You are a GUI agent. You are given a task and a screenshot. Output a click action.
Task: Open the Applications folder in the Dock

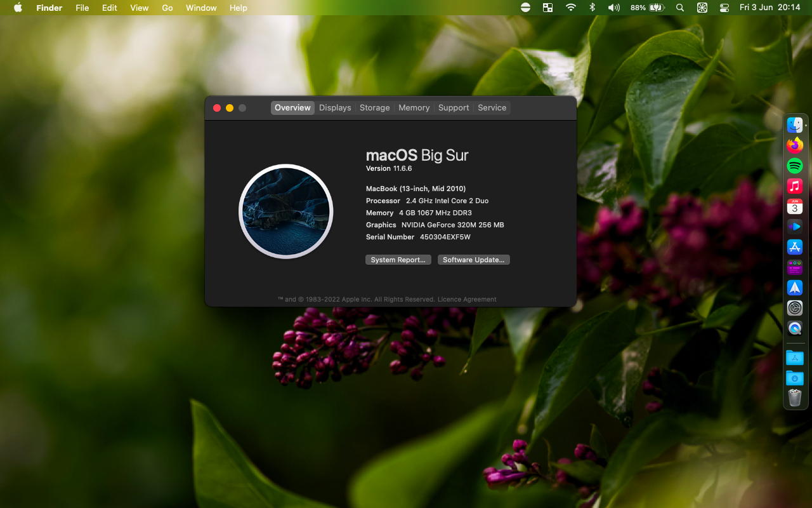(795, 358)
